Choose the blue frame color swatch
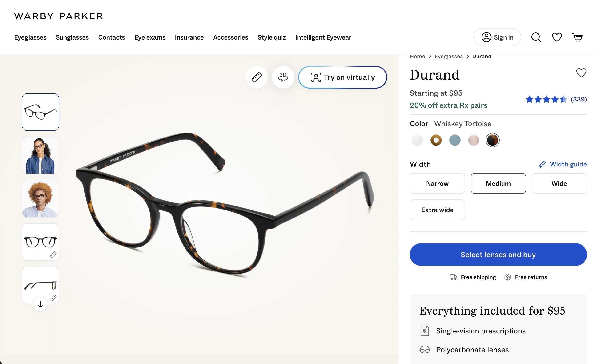 pos(455,140)
